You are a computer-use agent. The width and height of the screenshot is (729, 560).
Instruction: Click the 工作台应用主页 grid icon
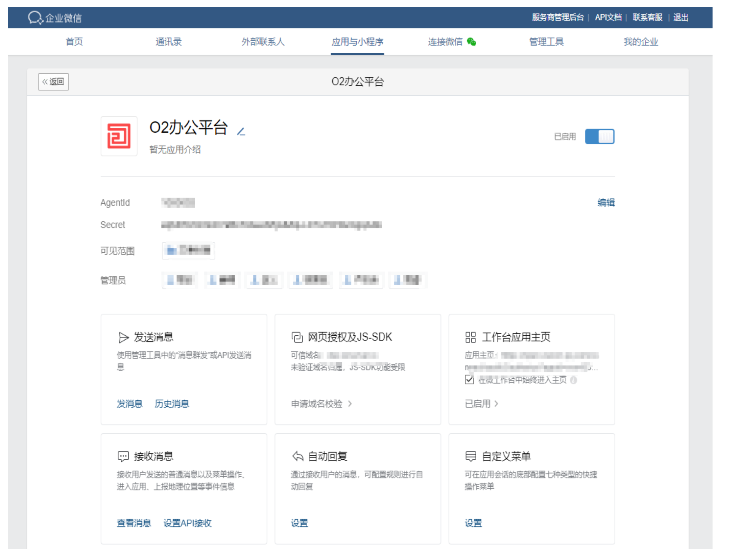point(470,337)
